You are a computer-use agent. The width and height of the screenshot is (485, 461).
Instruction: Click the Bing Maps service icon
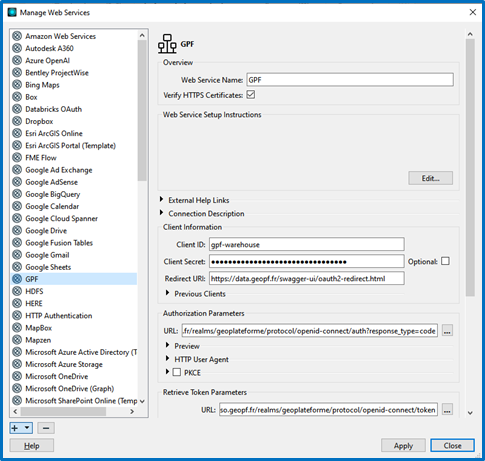point(17,85)
